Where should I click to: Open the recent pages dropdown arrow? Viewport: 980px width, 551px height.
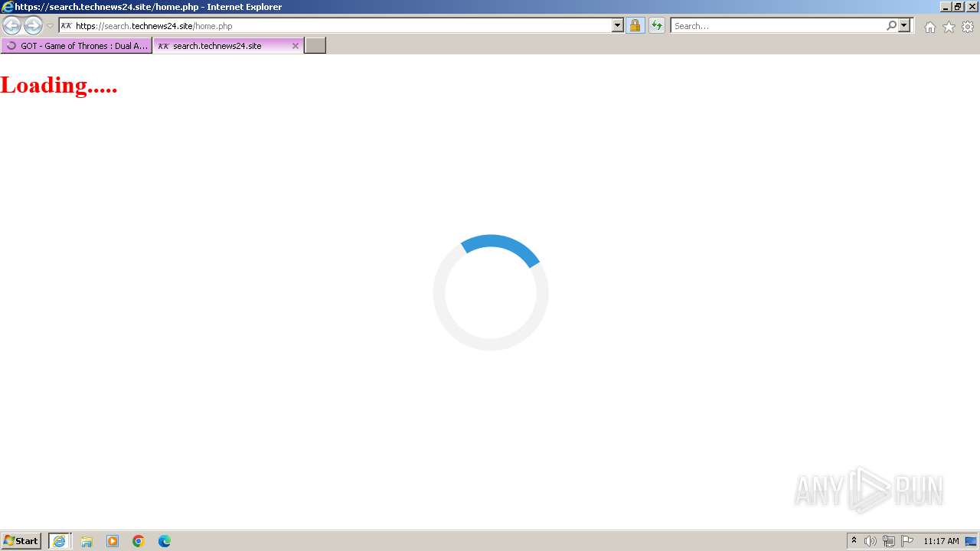[51, 26]
